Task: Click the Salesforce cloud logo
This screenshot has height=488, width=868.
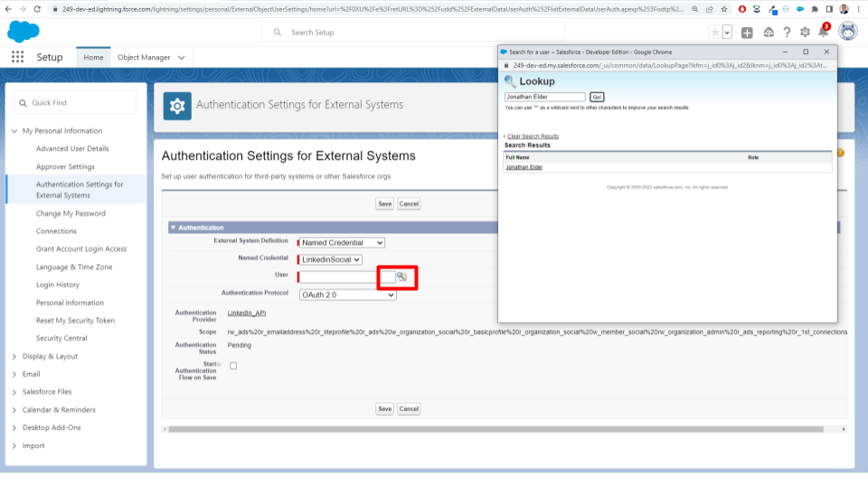Action: pos(24,33)
